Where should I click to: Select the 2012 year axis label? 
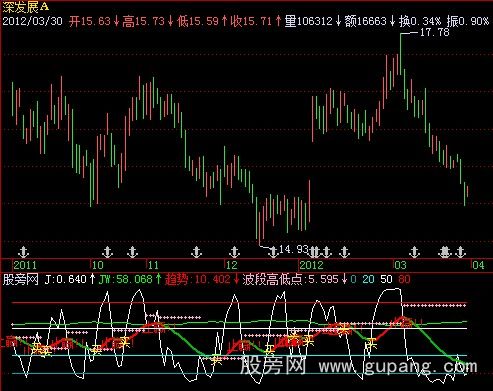311,265
